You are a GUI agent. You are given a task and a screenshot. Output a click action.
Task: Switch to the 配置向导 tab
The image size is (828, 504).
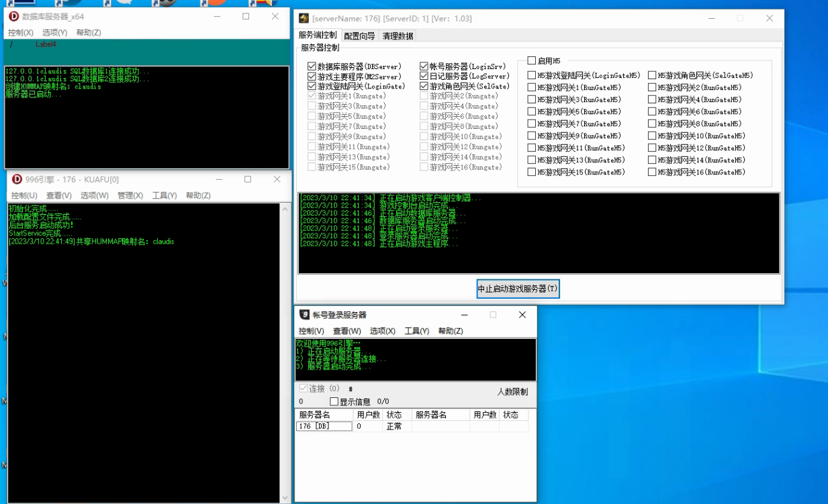[x=361, y=36]
